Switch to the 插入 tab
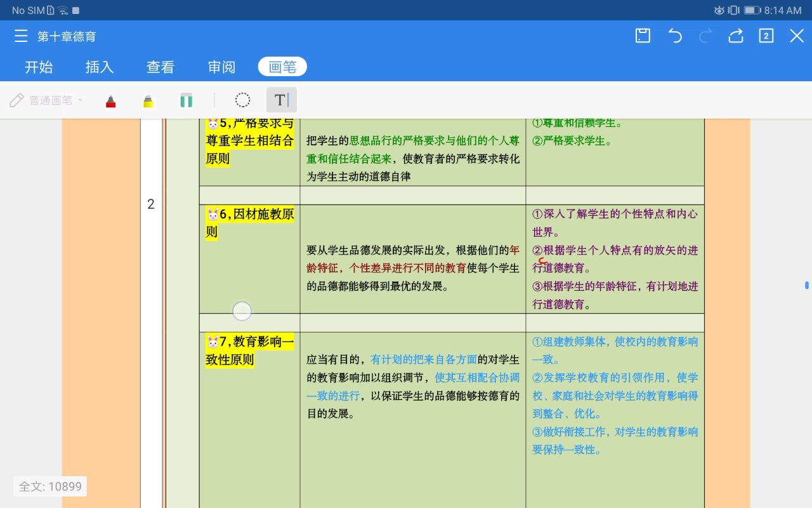This screenshot has height=508, width=812. [100, 67]
